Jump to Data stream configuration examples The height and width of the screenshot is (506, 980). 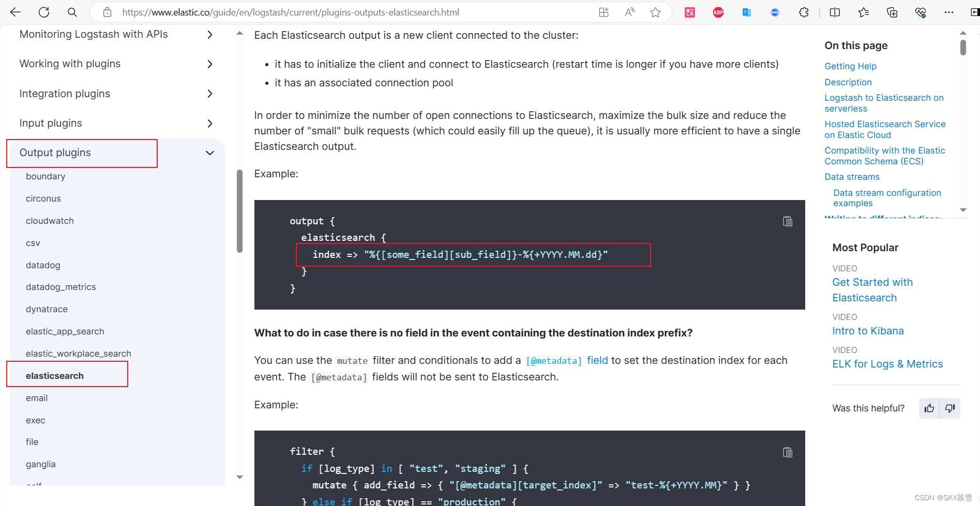click(x=887, y=198)
